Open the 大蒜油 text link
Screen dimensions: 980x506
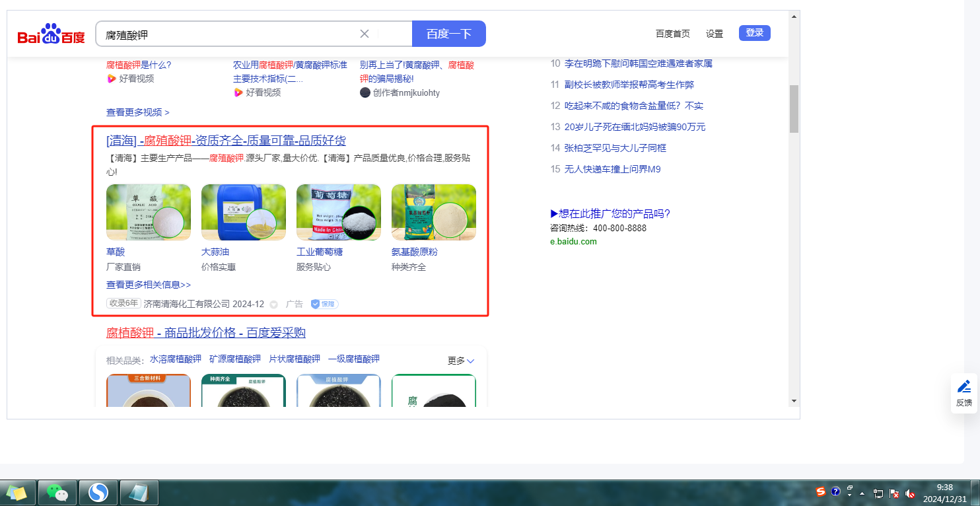tap(215, 252)
